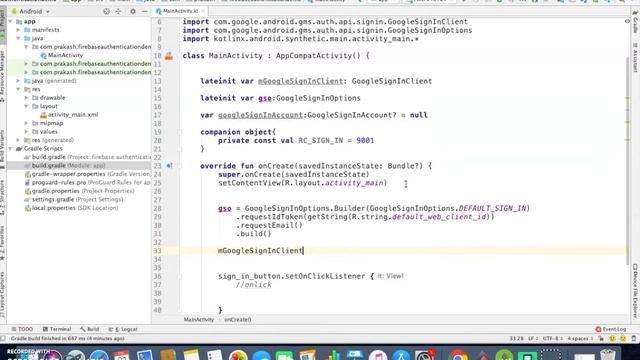
Task: Select local.properties file
Action: (71, 208)
